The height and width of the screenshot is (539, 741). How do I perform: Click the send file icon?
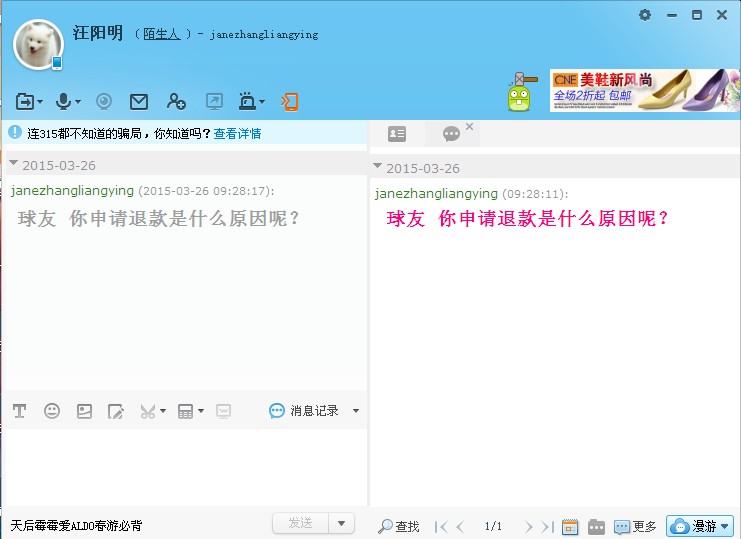pos(25,101)
